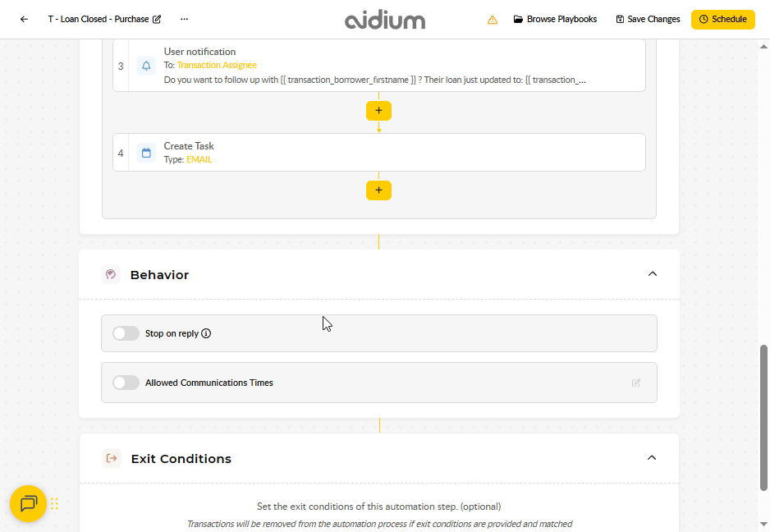Toggle Allowed Communications Times switch
The image size is (770, 532).
click(x=126, y=383)
